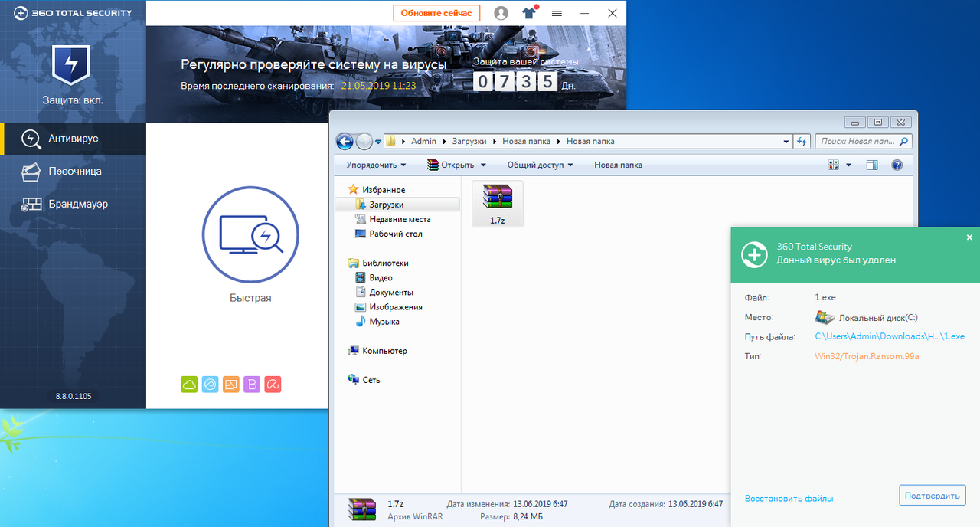Screen dimensions: 980x527
Task: Open the Песочница section
Action: click(73, 172)
